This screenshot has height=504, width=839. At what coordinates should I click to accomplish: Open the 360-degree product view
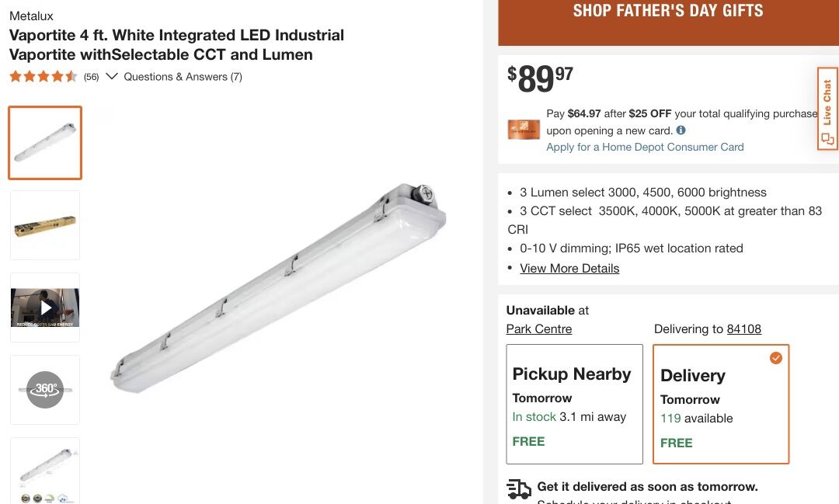(44, 390)
